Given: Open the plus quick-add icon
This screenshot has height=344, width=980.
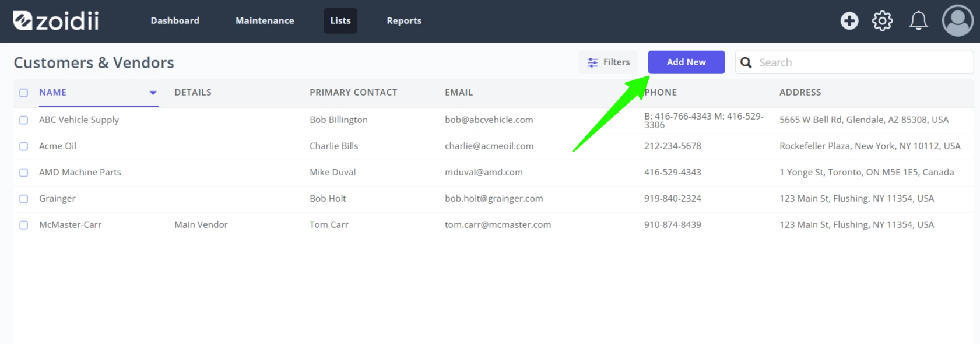Looking at the screenshot, I should (849, 21).
